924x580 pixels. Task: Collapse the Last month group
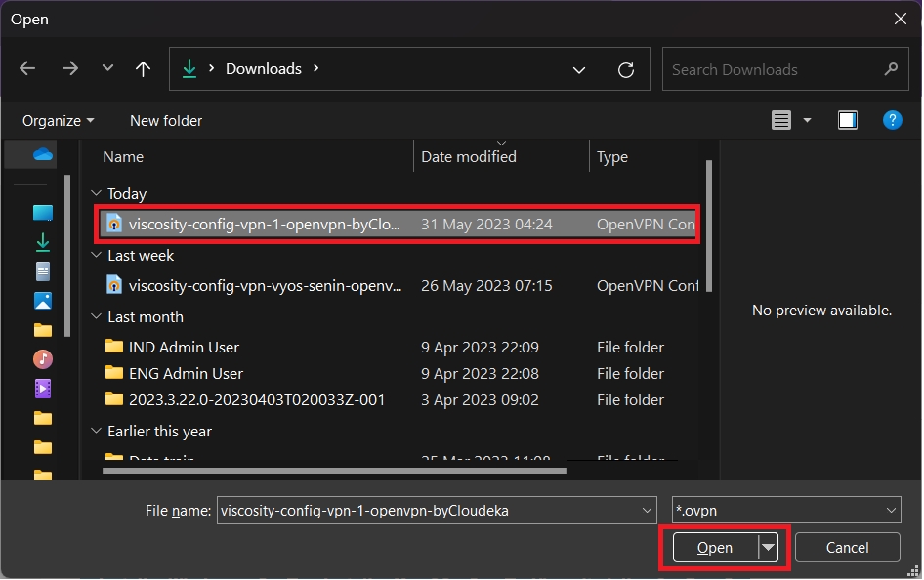(96, 317)
